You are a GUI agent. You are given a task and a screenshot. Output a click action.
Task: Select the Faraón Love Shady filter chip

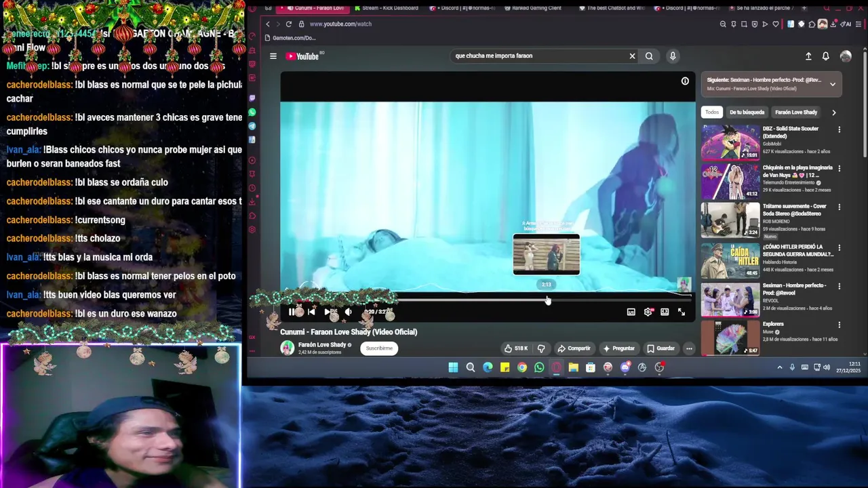coord(796,113)
